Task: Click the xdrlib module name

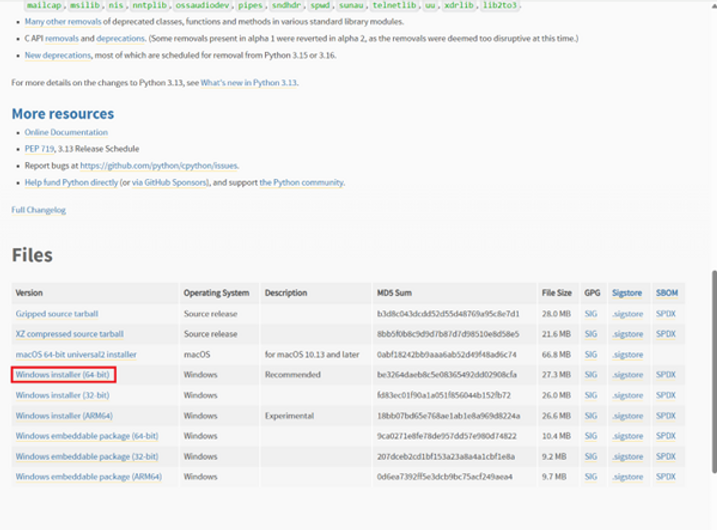Action: (x=459, y=5)
